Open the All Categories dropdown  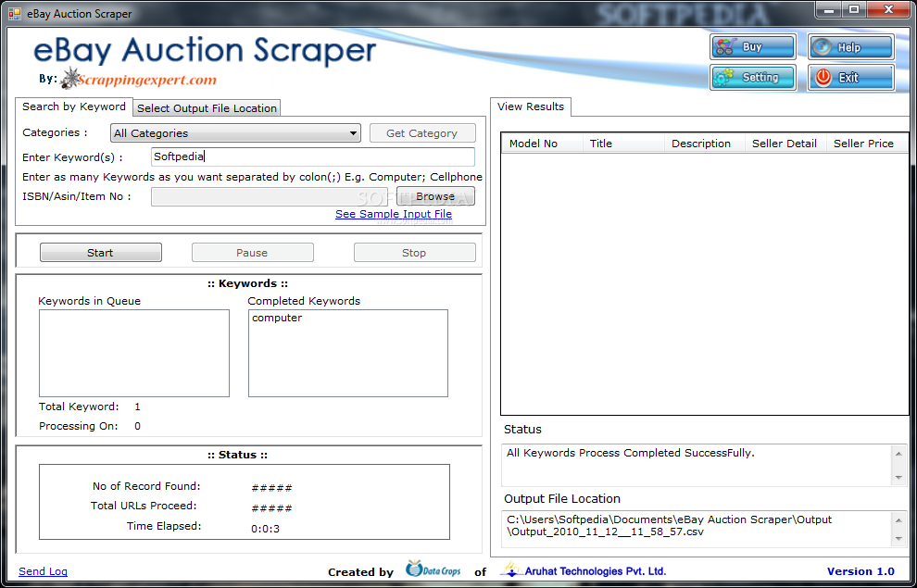[x=235, y=133]
